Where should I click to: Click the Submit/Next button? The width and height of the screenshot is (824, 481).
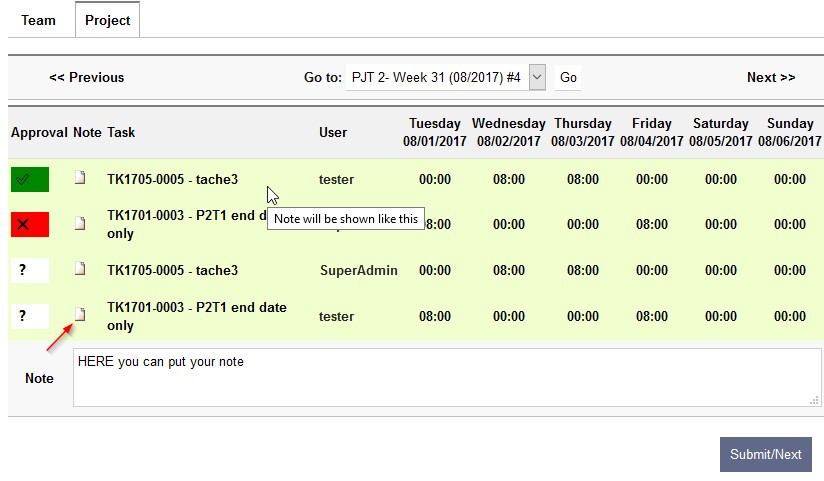point(765,454)
